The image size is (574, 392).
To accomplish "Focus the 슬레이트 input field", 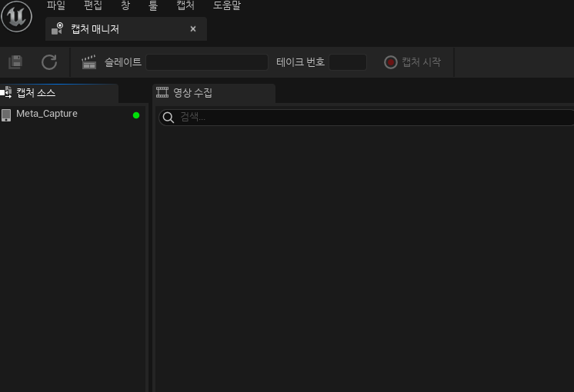I will [207, 62].
